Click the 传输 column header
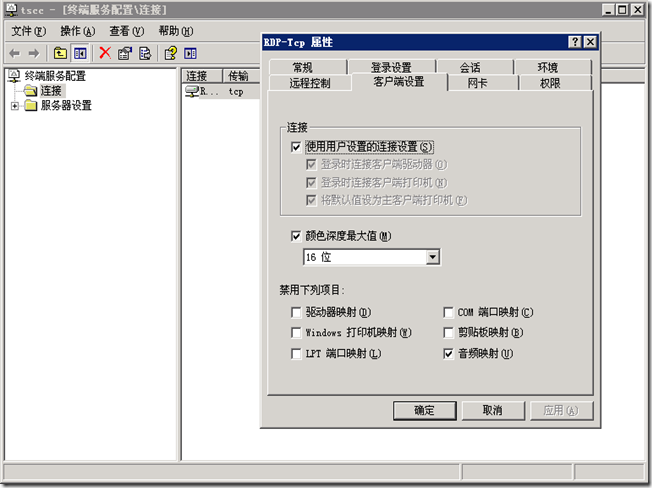The width and height of the screenshot is (652, 488). [241, 76]
